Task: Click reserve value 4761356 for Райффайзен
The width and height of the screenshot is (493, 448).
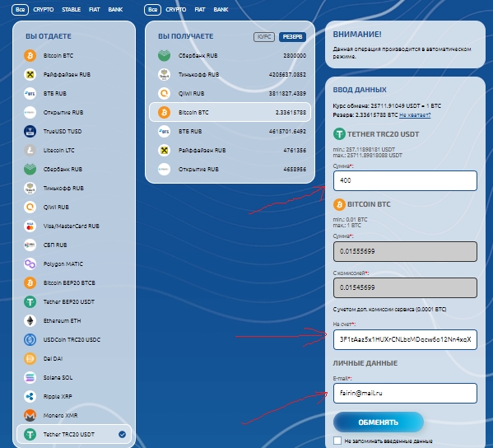Action: pyautogui.click(x=295, y=150)
